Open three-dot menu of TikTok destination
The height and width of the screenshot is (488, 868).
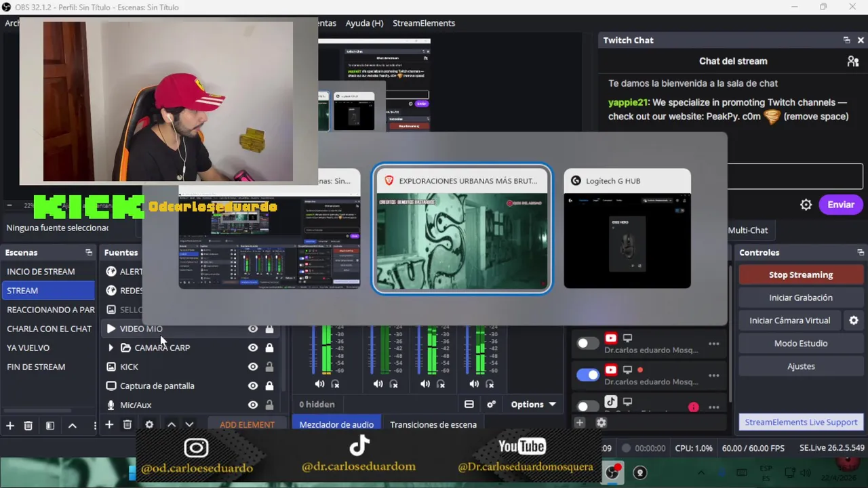click(713, 407)
